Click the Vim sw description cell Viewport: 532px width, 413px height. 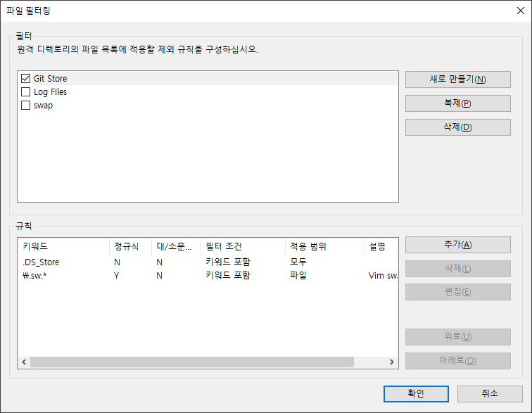(383, 276)
